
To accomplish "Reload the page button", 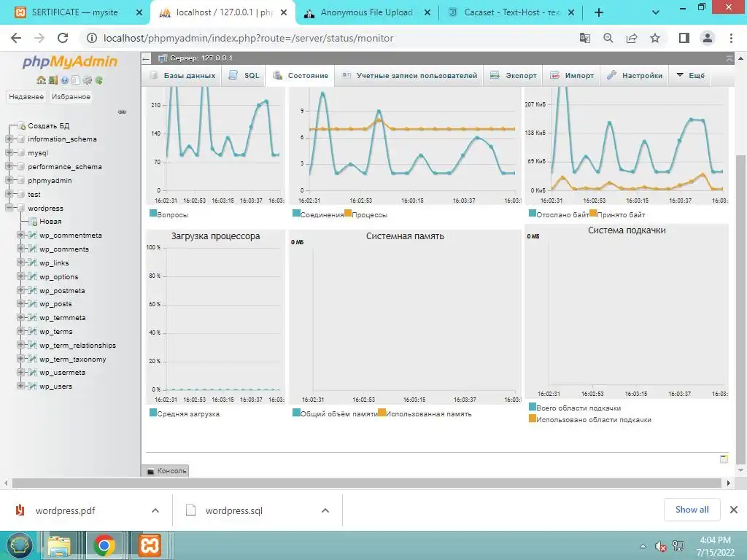I will point(63,38).
